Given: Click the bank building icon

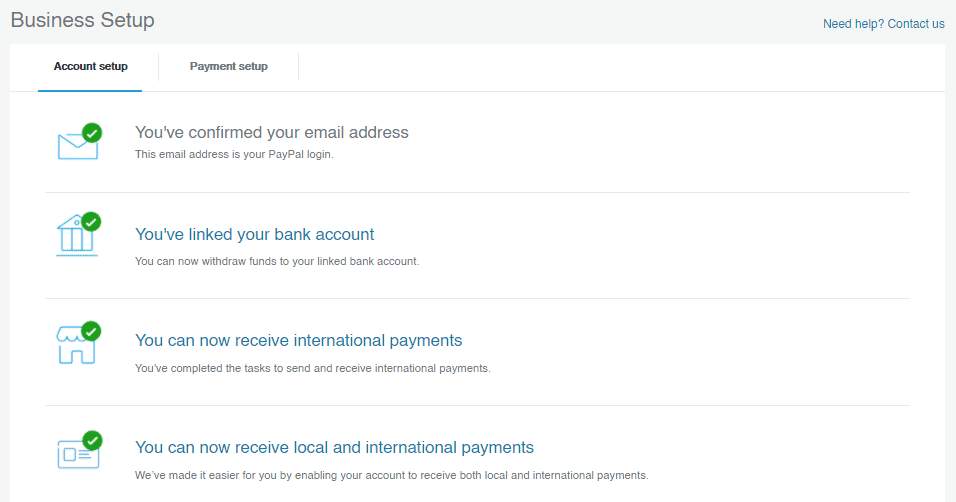Looking at the screenshot, I should (x=77, y=235).
